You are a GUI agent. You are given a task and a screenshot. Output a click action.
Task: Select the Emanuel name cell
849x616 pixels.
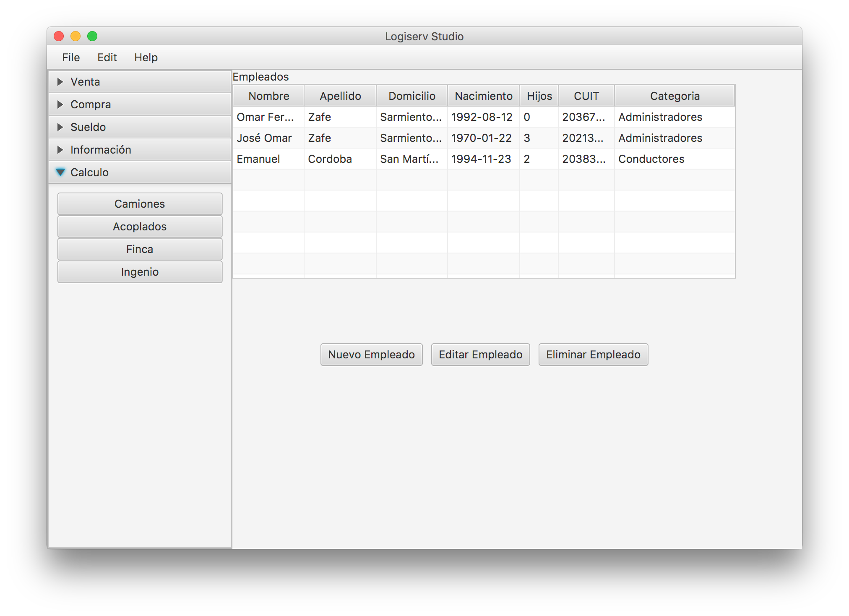(x=268, y=159)
